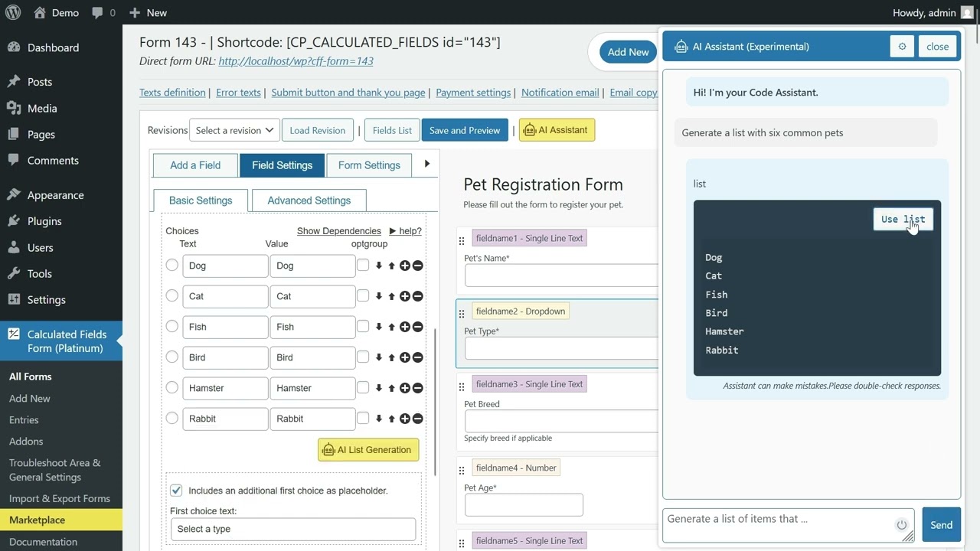Remove the Cat choice
Viewport: 980px width, 551px height.
(417, 296)
